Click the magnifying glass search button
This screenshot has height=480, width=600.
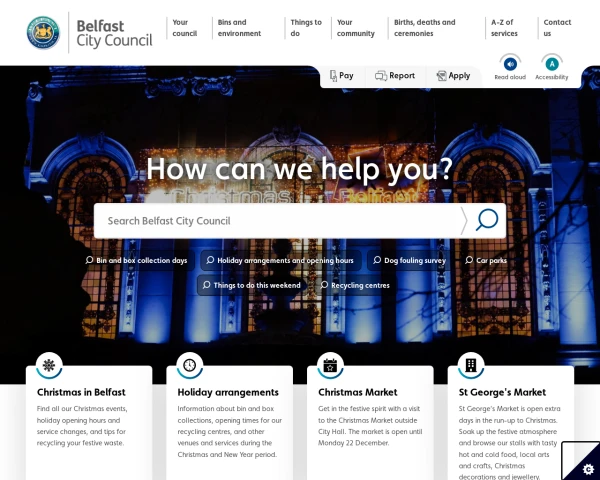tap(487, 220)
